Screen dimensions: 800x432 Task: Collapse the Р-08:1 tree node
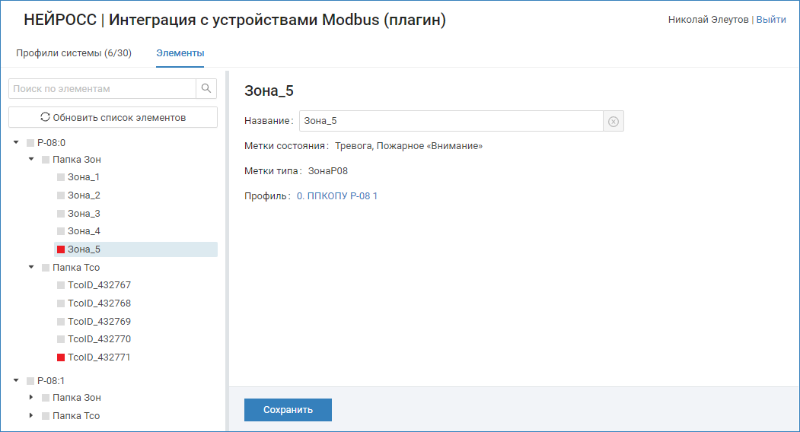[x=16, y=380]
